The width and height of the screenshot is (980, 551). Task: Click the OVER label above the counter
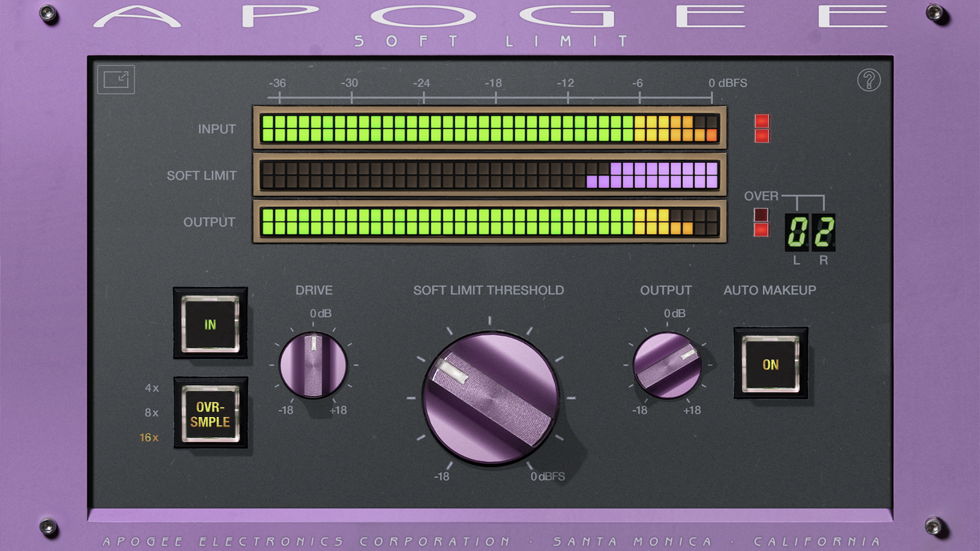761,196
